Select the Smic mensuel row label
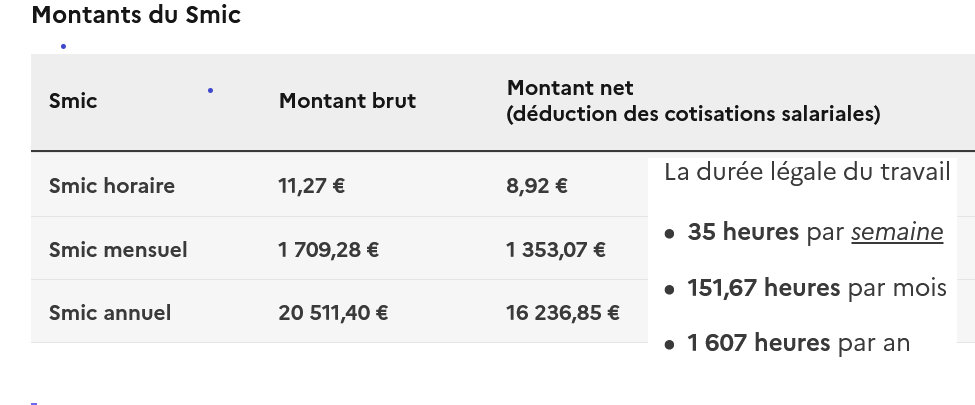Image resolution: width=975 pixels, height=405 pixels. (x=118, y=249)
